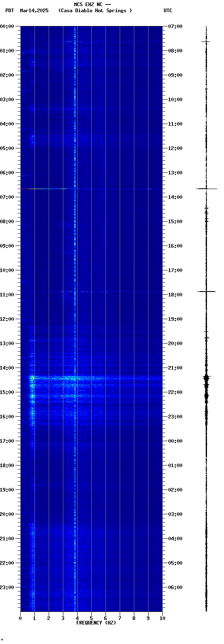Click the PDT time label '18:00'
Screen dimensions: 224x644
tap(7, 466)
